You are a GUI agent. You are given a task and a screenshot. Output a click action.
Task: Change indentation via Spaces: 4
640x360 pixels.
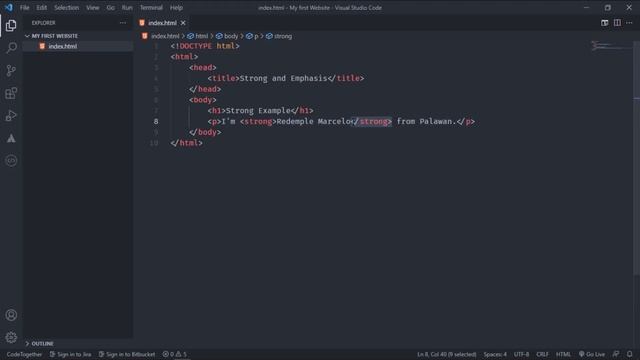coord(495,354)
